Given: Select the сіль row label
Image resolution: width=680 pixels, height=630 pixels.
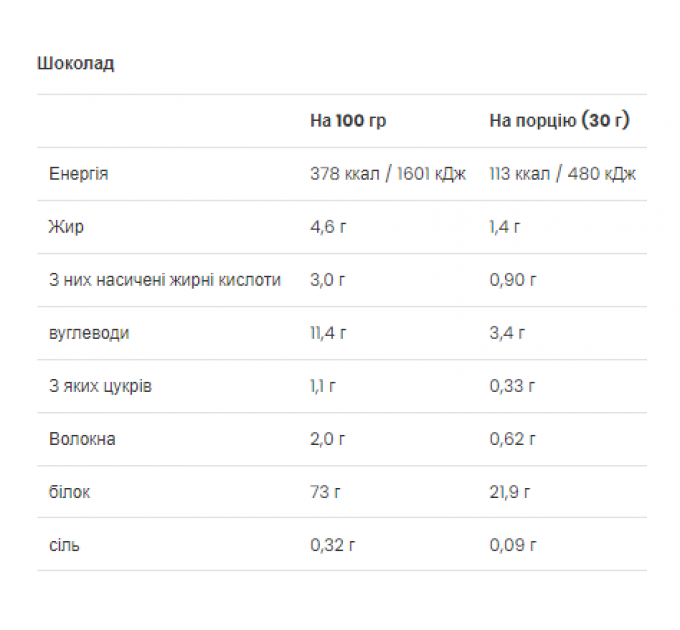Looking at the screenshot, I should pos(64,545).
